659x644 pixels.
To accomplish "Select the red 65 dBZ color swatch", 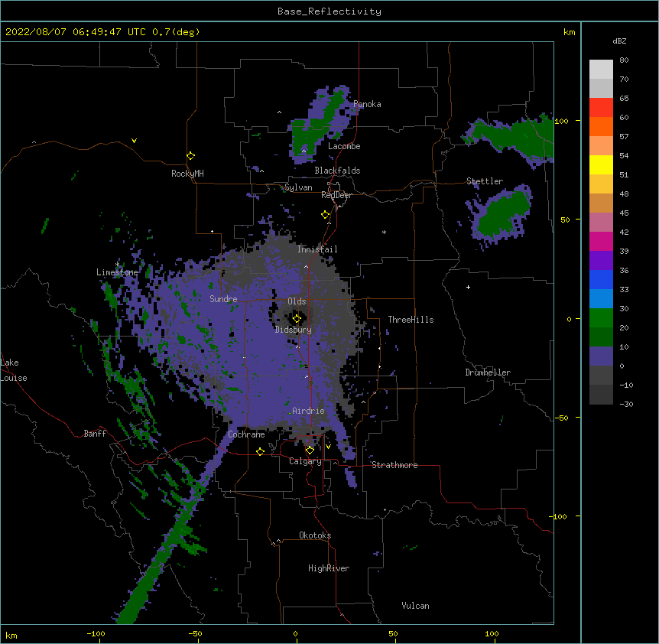I will (x=601, y=107).
